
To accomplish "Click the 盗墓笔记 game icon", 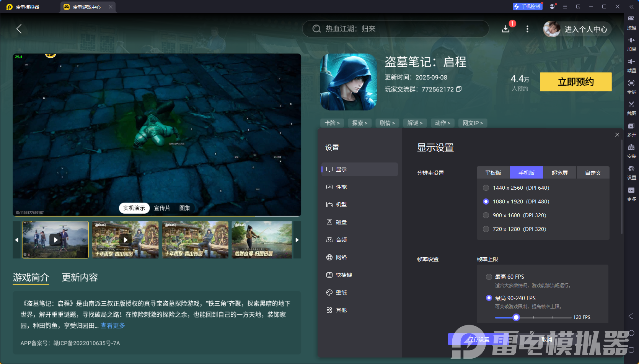I will [x=348, y=82].
